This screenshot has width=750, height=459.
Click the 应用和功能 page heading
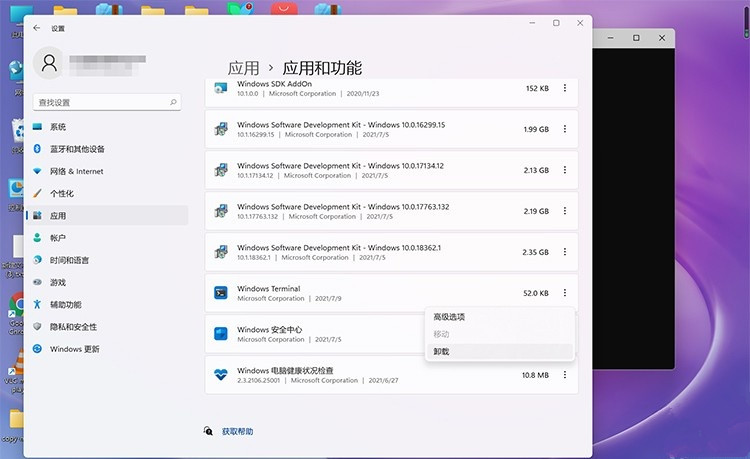tap(322, 68)
